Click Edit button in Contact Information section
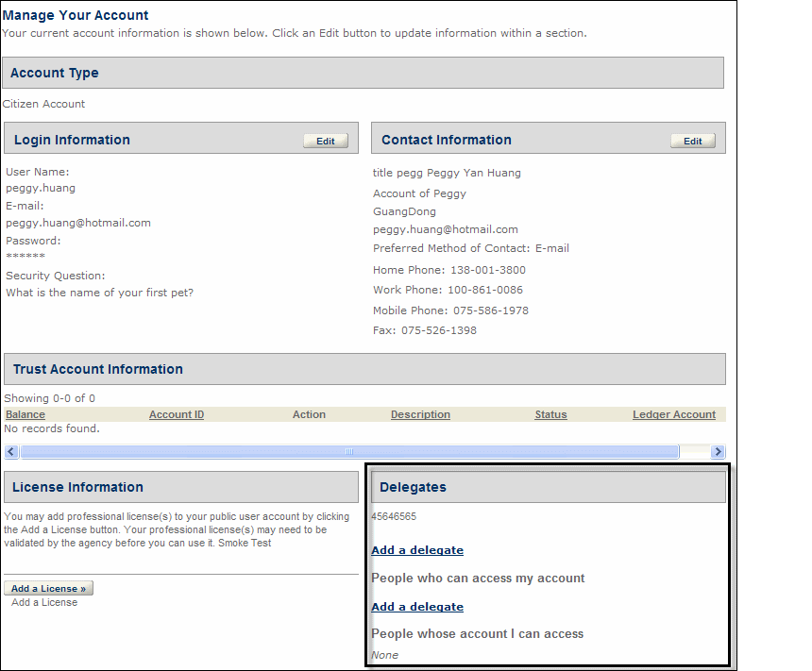812x671 pixels. [692, 141]
